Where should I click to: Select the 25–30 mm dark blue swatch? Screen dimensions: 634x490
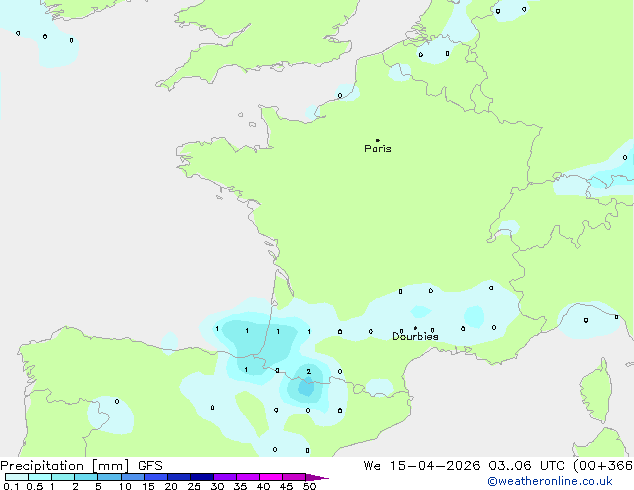[x=202, y=477]
